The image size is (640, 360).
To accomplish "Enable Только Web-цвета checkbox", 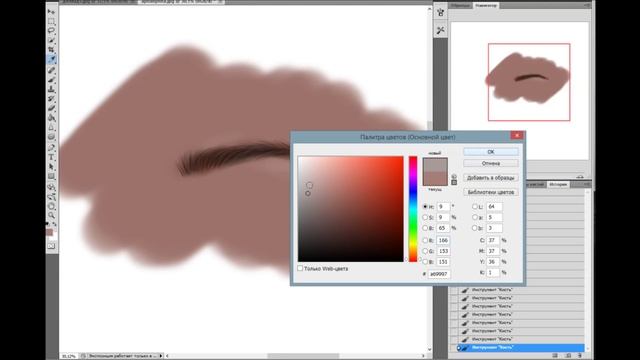I will (x=300, y=268).
